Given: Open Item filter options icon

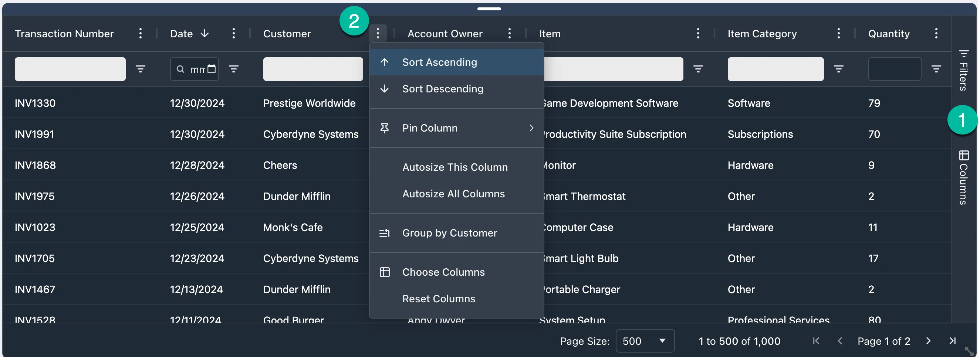Looking at the screenshot, I should point(698,69).
